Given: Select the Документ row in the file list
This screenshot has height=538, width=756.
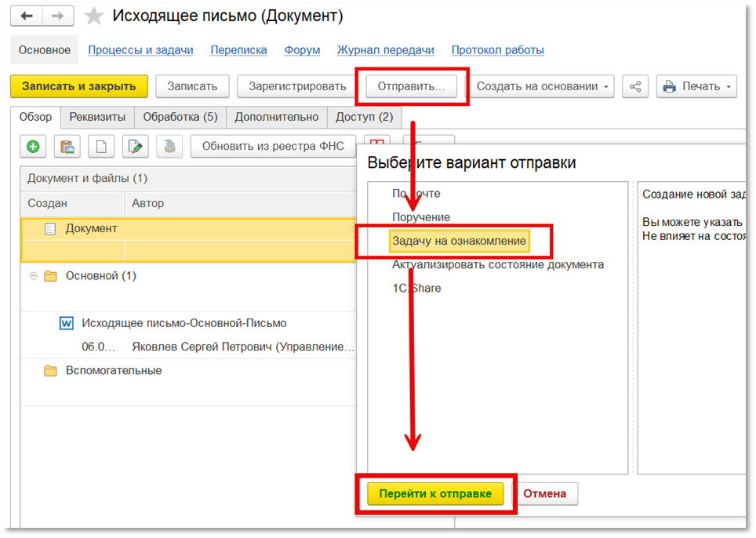Looking at the screenshot, I should coord(188,240).
